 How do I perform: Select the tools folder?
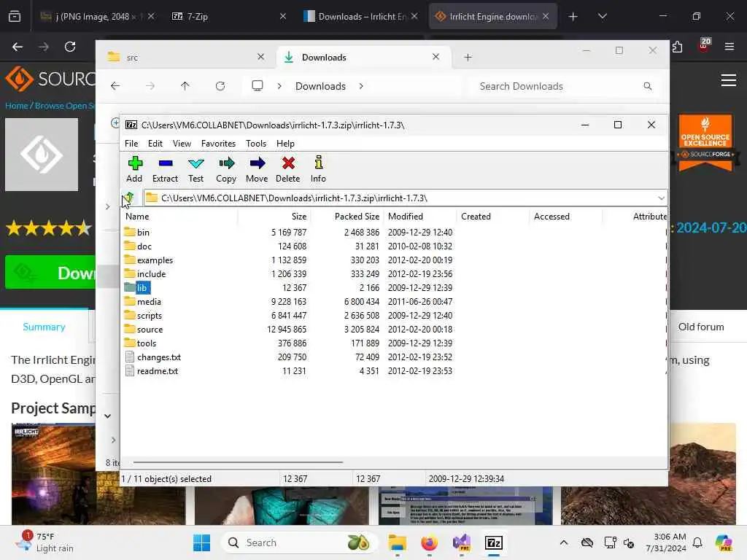(x=146, y=343)
